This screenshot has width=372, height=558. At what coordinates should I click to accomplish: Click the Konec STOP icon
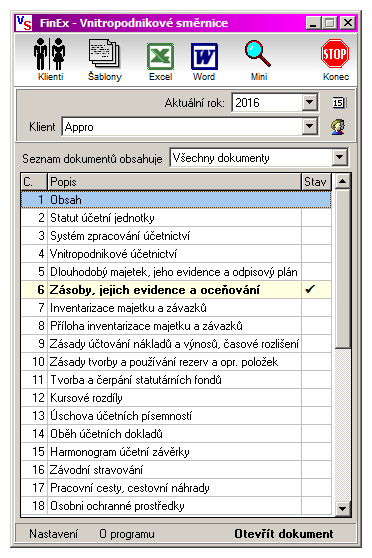pos(335,59)
